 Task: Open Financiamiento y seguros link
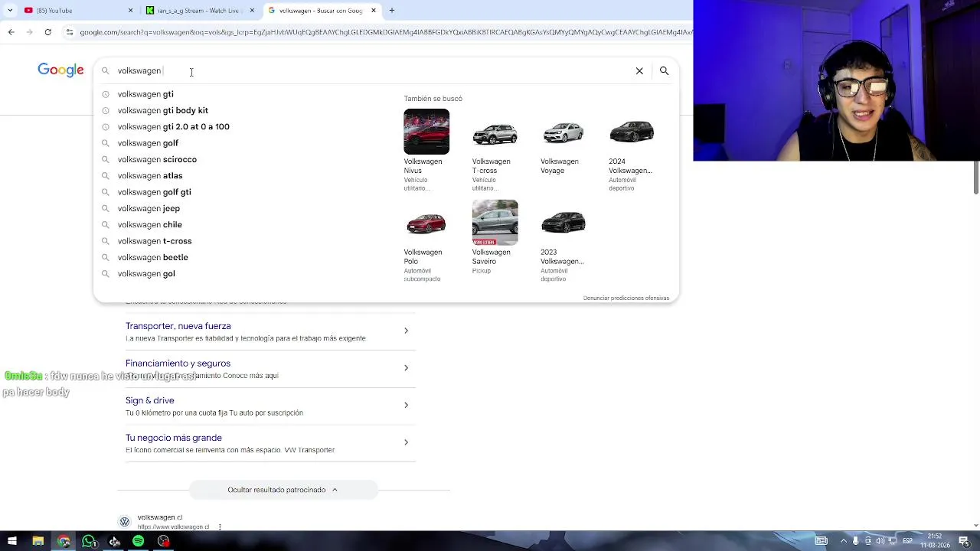(178, 364)
